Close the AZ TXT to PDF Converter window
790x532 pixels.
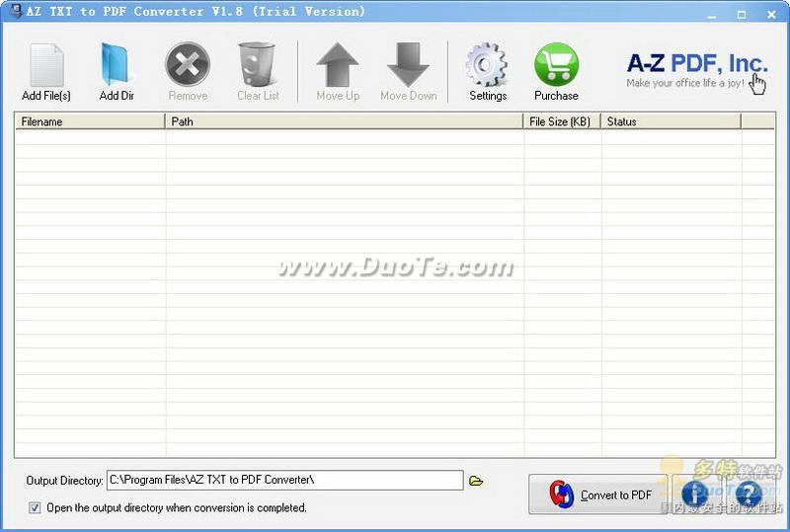pos(771,14)
